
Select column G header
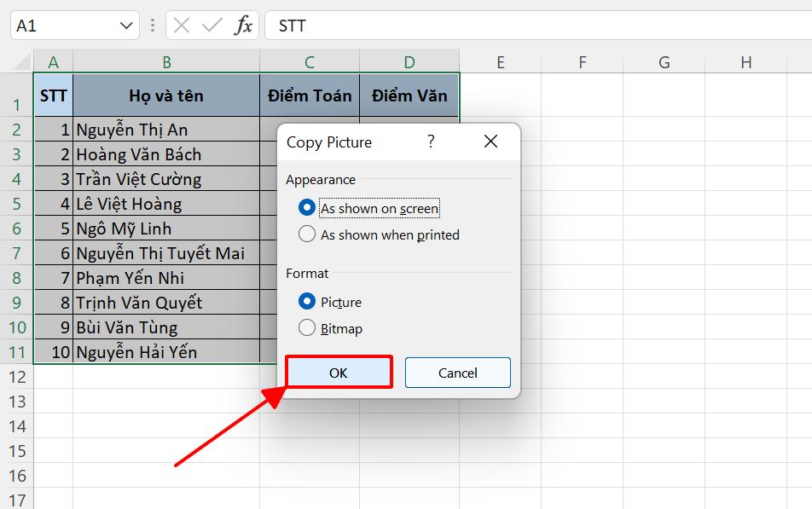pyautogui.click(x=664, y=62)
